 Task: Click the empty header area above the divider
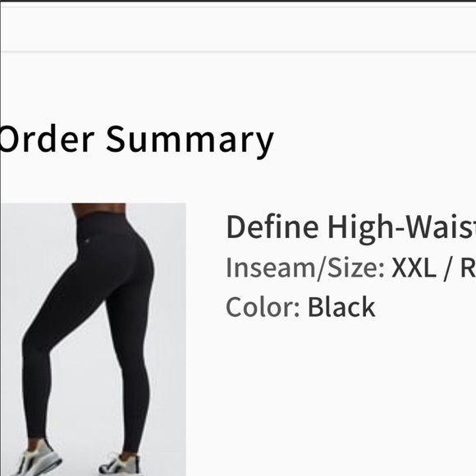238,29
